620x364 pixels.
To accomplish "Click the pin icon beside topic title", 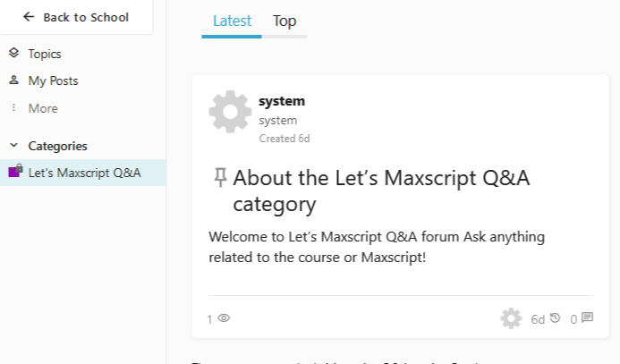I will tap(220, 177).
